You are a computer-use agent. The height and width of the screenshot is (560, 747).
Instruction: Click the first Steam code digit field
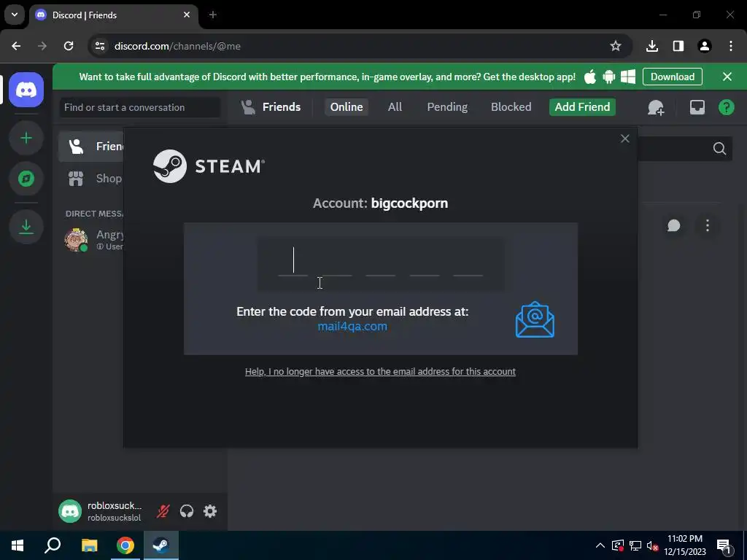293,262
